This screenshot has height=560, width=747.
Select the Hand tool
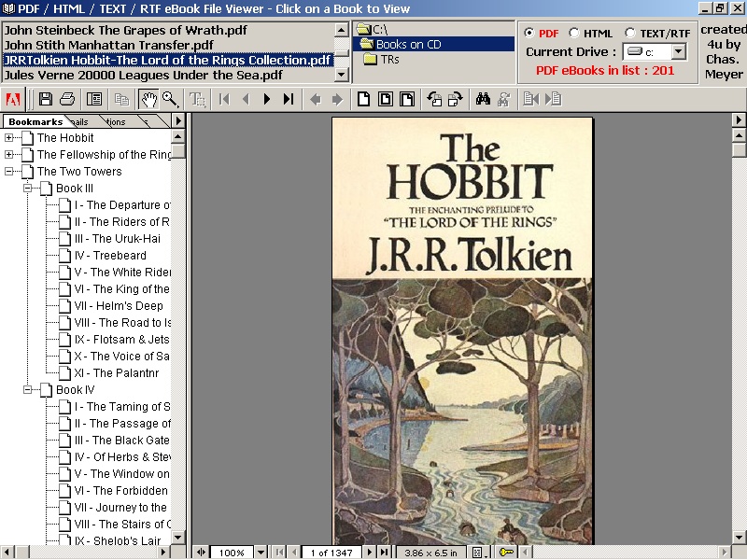pos(148,99)
